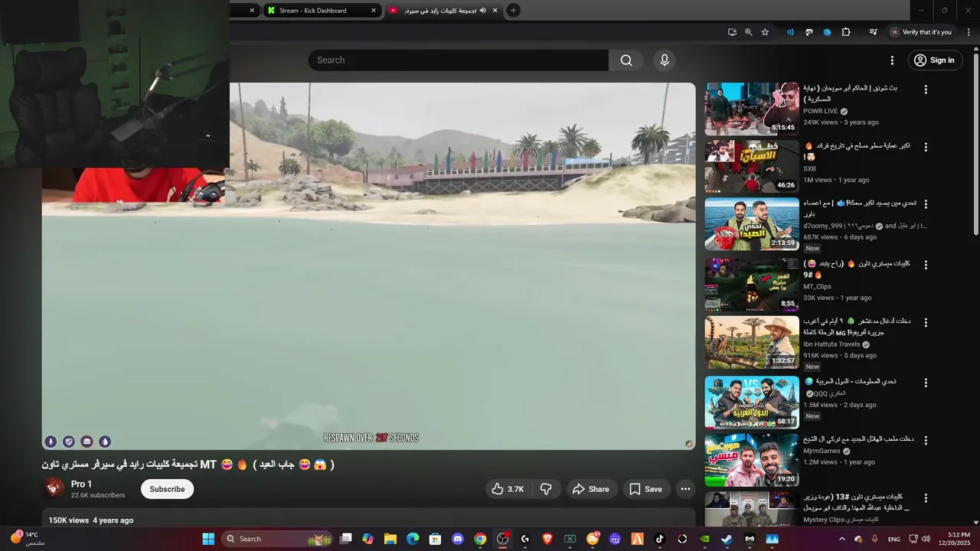Open options menu for 1.5M views quiz video
The image size is (980, 551).
tap(926, 383)
